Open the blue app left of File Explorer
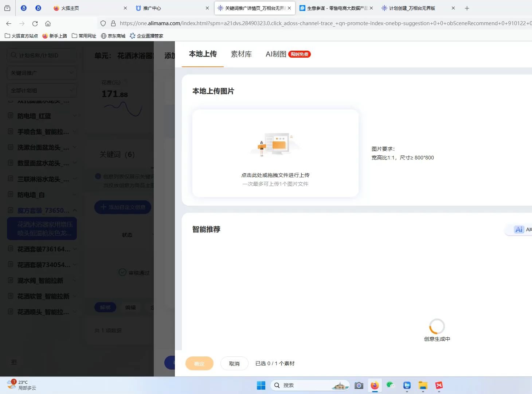 pyautogui.click(x=407, y=385)
